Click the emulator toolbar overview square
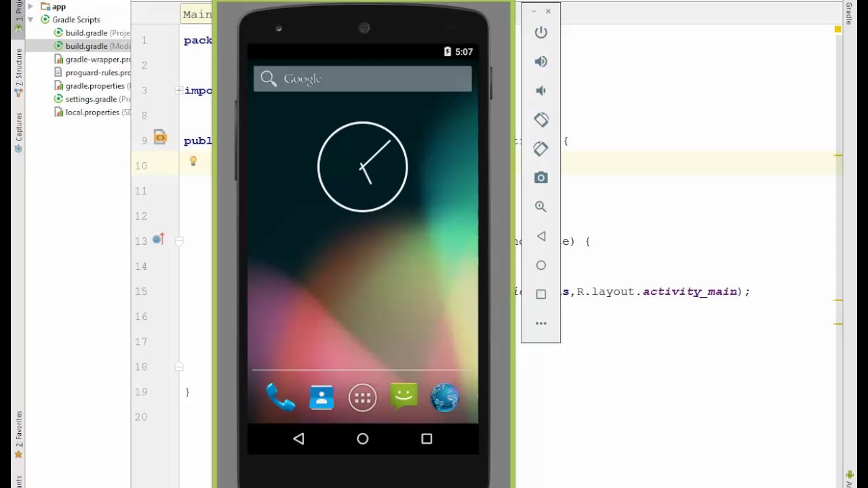The height and width of the screenshot is (488, 868). tap(540, 294)
